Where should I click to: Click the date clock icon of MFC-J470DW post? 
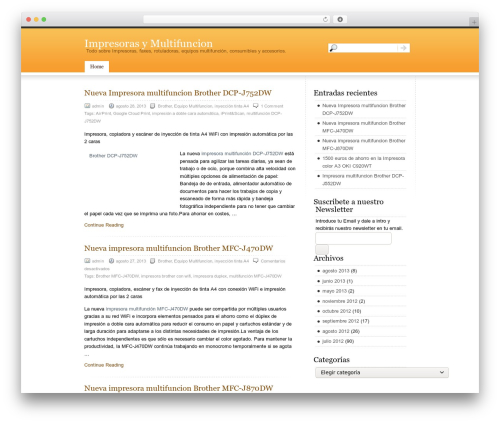click(111, 261)
